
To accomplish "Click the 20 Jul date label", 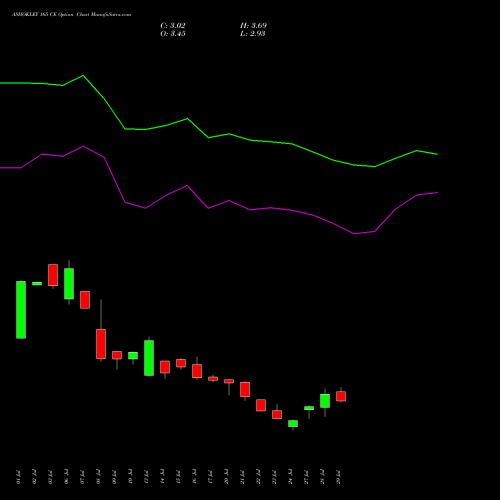I will (x=226, y=477).
